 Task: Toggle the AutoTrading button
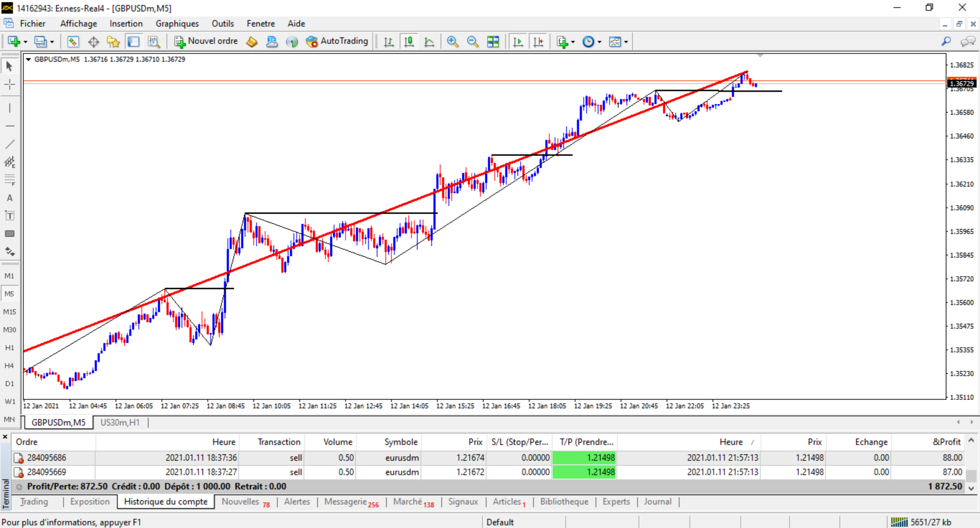tap(337, 41)
